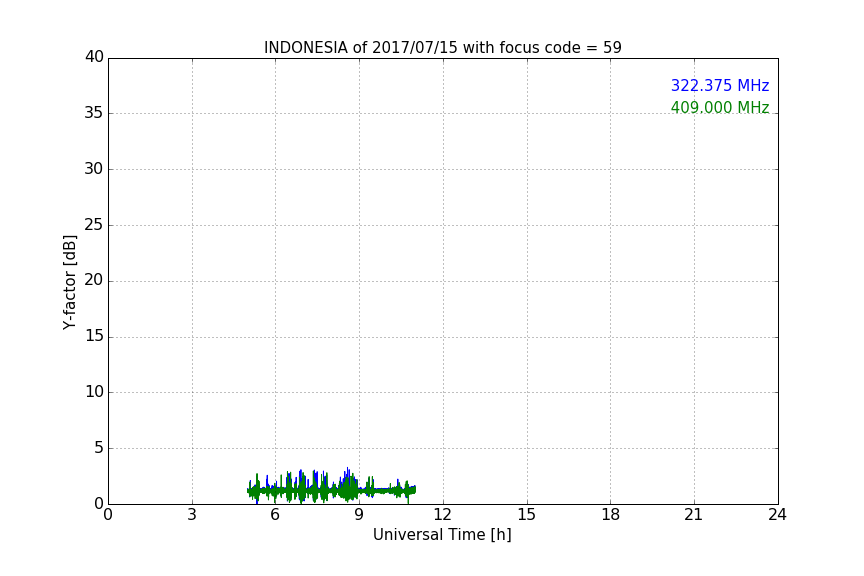This screenshot has height=576, width=864.
Task: Click the y-axis tick label '10'
Action: [94, 392]
